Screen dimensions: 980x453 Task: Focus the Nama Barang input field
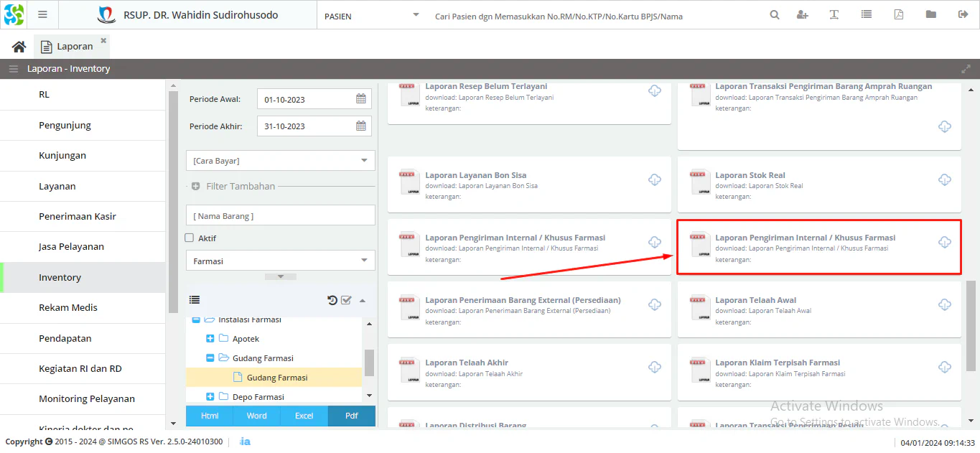280,215
